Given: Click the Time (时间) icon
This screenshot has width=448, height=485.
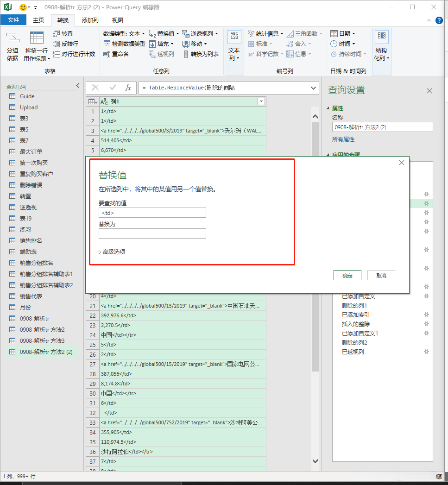Looking at the screenshot, I should coord(334,44).
